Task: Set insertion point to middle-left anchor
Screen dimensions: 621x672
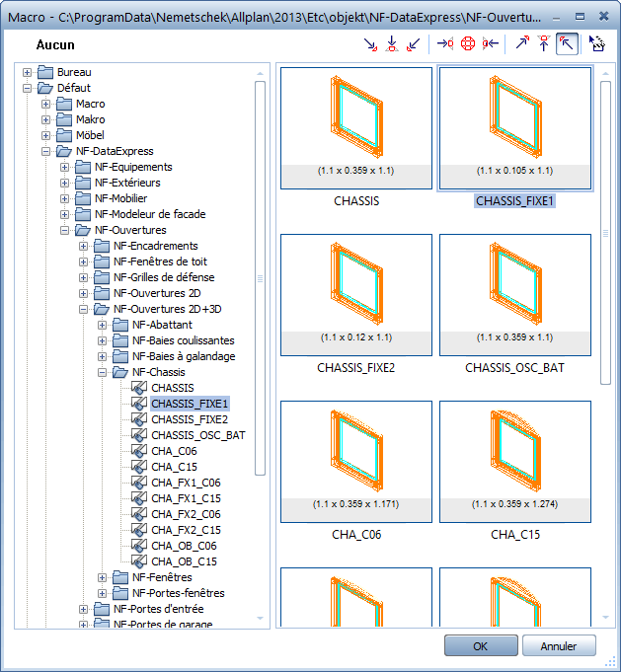Action: pos(491,43)
